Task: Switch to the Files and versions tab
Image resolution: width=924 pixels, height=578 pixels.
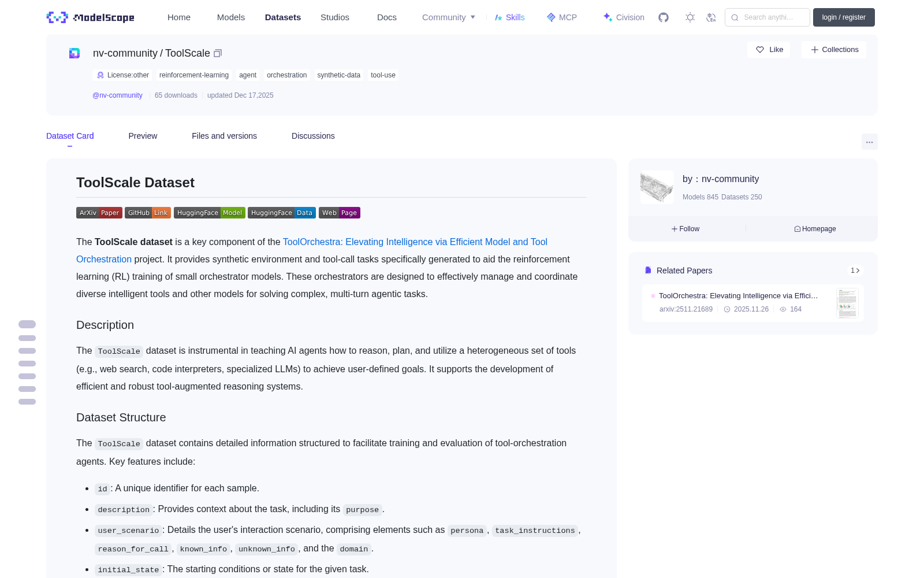Action: point(224,136)
